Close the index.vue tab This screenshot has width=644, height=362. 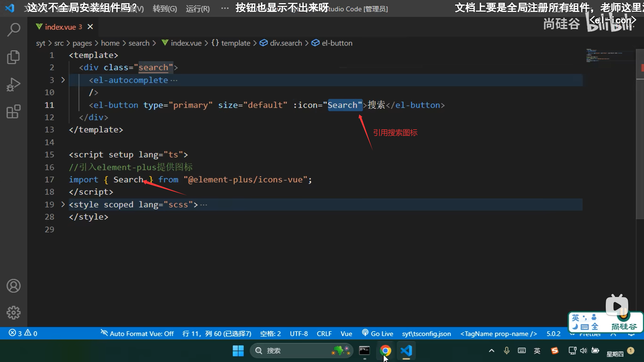point(90,27)
